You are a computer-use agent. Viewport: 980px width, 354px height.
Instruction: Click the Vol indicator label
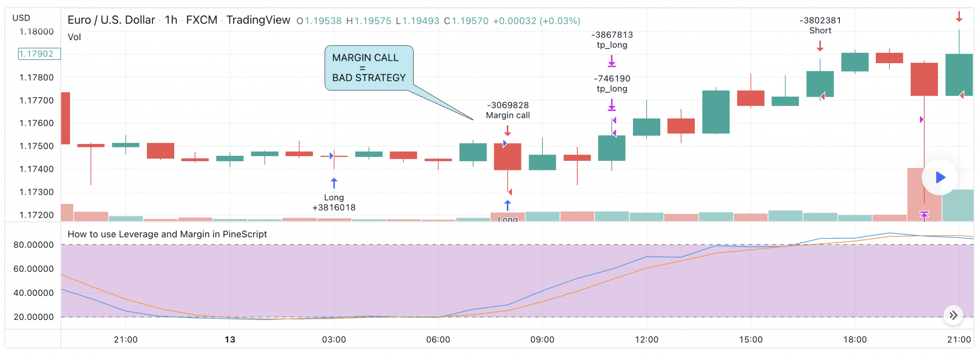tap(74, 37)
